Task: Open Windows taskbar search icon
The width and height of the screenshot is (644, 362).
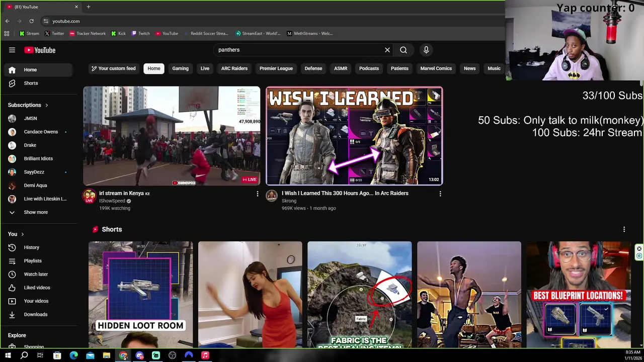Action: [x=24, y=355]
